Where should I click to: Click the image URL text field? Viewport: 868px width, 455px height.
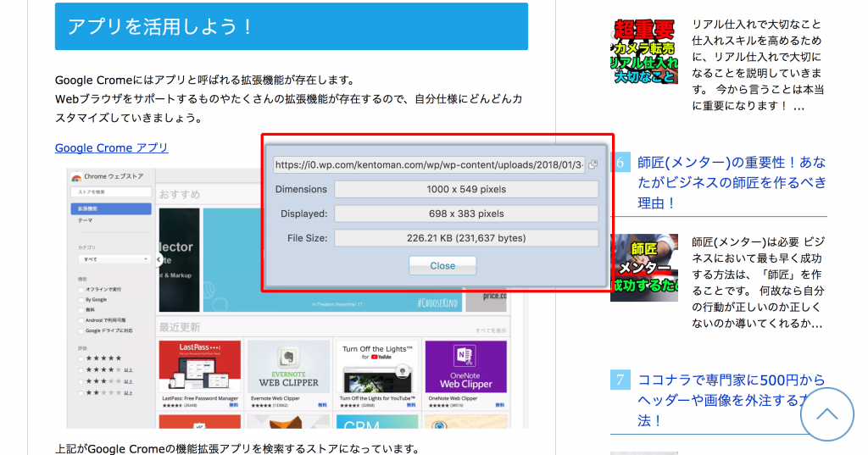(429, 164)
